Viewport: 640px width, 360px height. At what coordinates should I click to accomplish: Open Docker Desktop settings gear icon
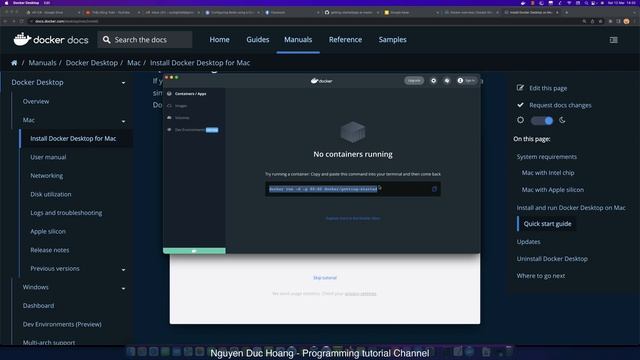coord(433,81)
